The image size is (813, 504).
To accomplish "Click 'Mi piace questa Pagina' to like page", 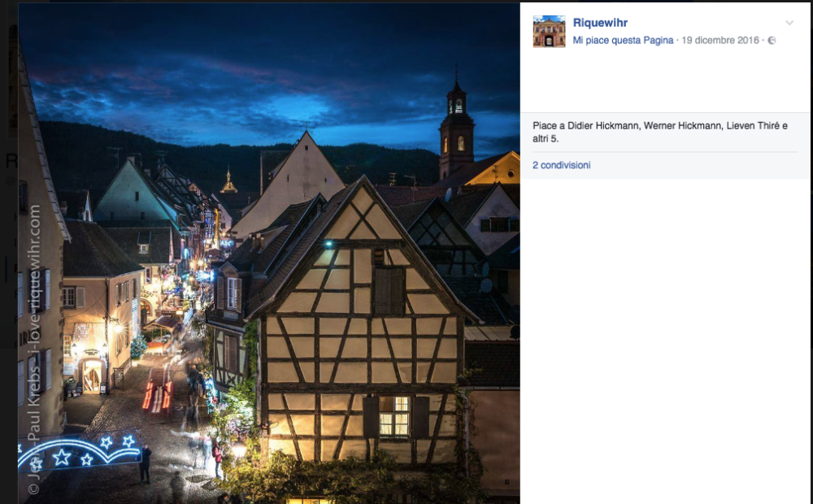I will [623, 41].
